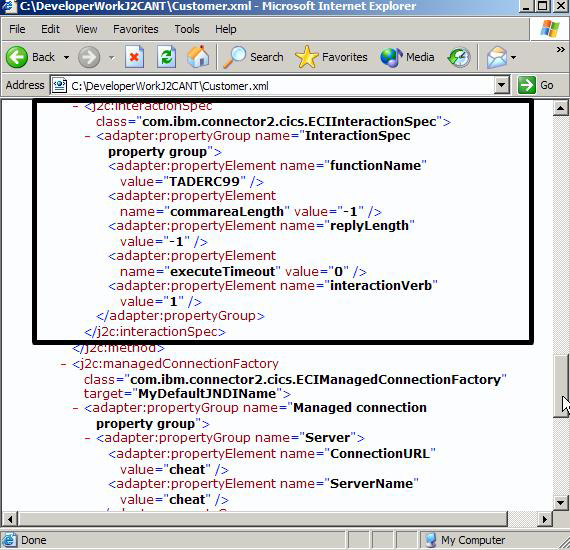Refresh the page with the Refresh icon
This screenshot has height=550, width=570.
coord(166,57)
